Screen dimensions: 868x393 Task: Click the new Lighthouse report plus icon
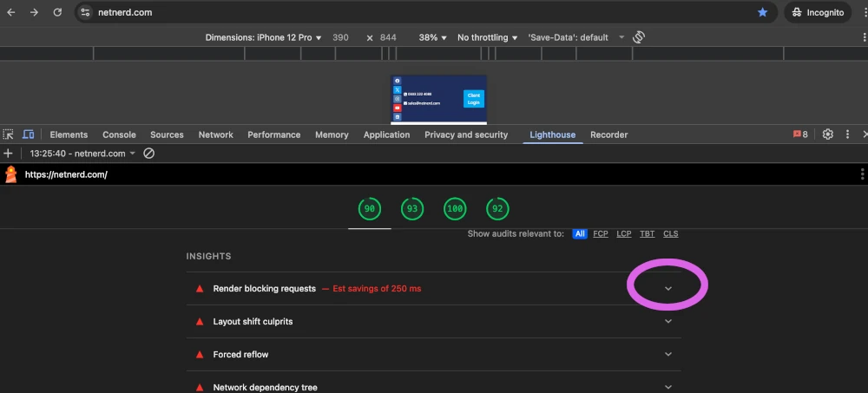pyautogui.click(x=9, y=154)
